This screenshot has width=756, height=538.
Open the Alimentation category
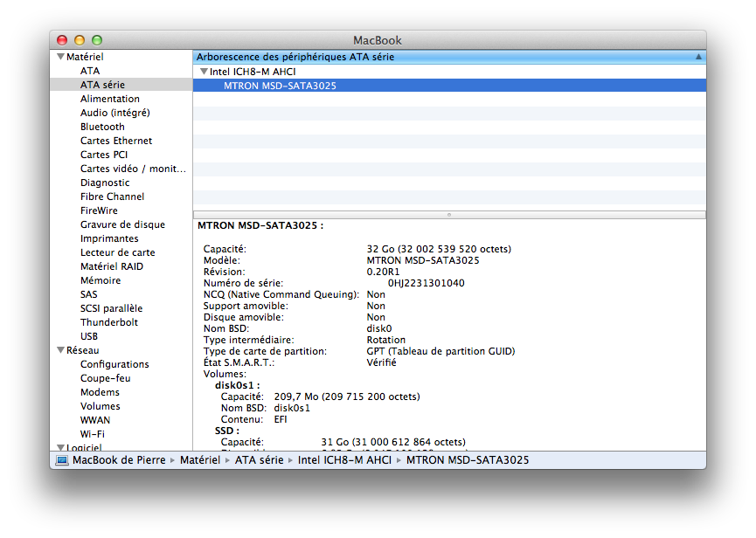pos(110,99)
